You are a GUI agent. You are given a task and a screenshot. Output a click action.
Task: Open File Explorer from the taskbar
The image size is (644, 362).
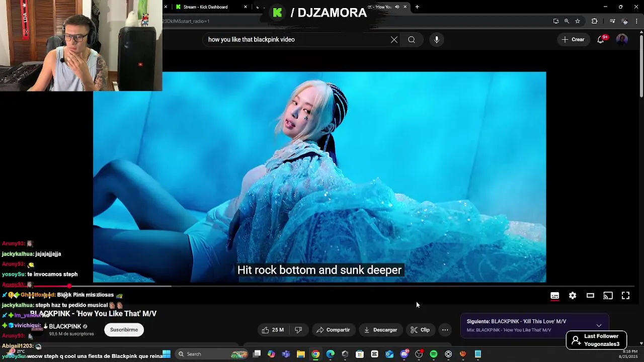pos(301,354)
